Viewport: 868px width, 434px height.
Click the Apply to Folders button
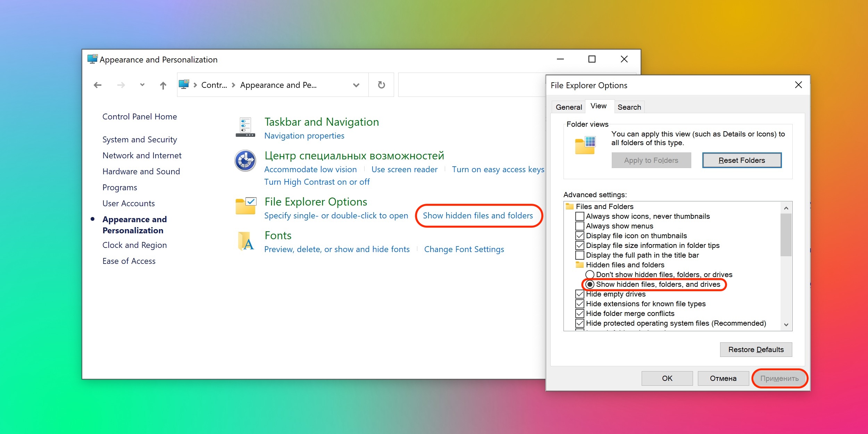[x=651, y=160]
